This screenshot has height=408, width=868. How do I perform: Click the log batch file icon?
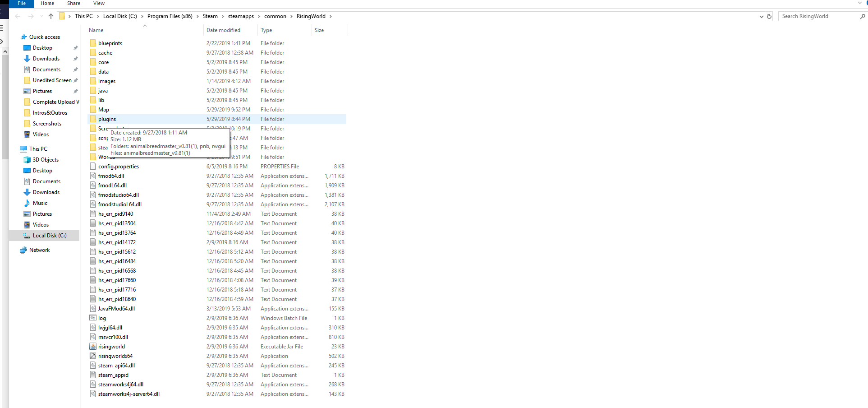pyautogui.click(x=93, y=318)
